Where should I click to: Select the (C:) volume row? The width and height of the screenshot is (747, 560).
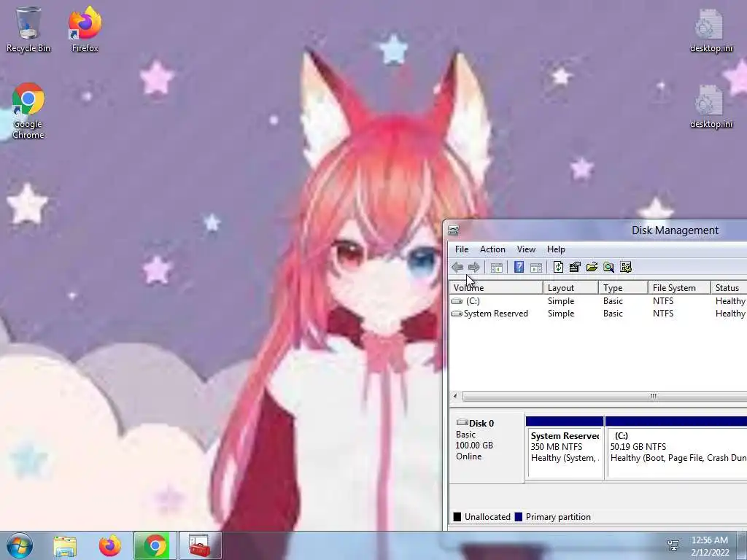coord(598,301)
